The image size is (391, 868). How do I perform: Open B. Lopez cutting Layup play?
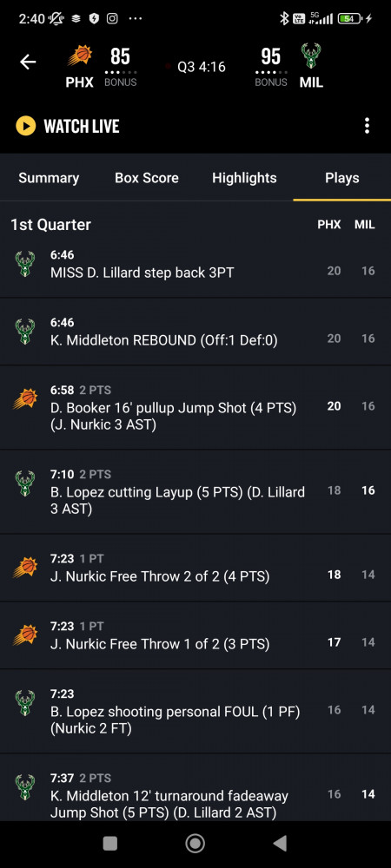195,491
